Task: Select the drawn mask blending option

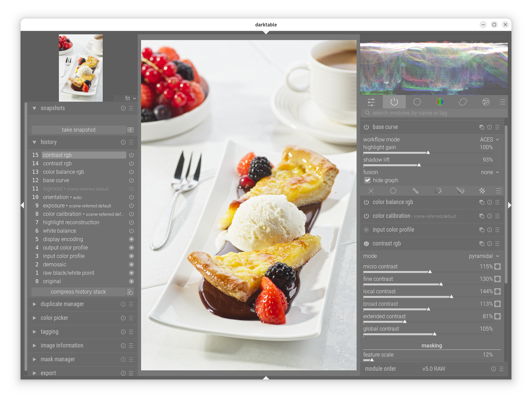Action: pyautogui.click(x=415, y=191)
